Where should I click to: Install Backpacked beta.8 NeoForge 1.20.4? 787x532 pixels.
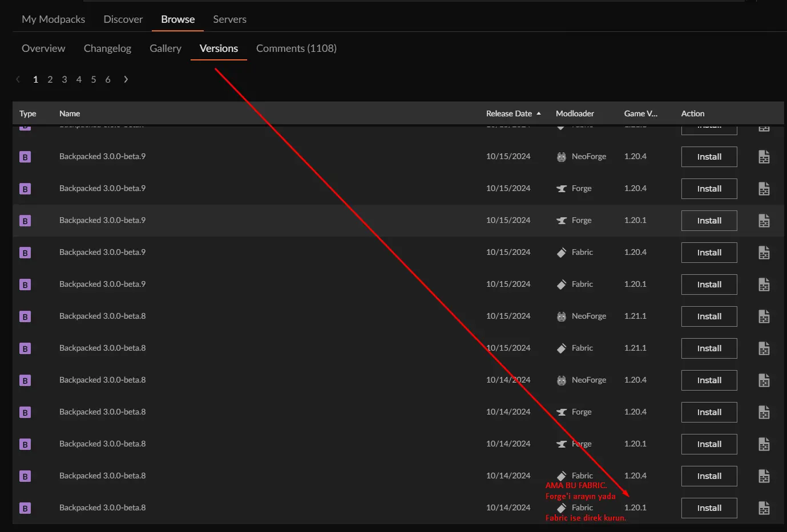coord(709,380)
